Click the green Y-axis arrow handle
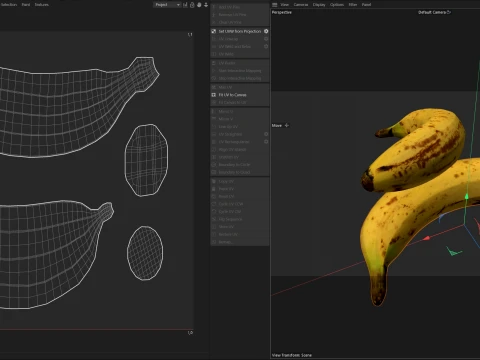Screen dimensions: 480x360 pyautogui.click(x=467, y=197)
